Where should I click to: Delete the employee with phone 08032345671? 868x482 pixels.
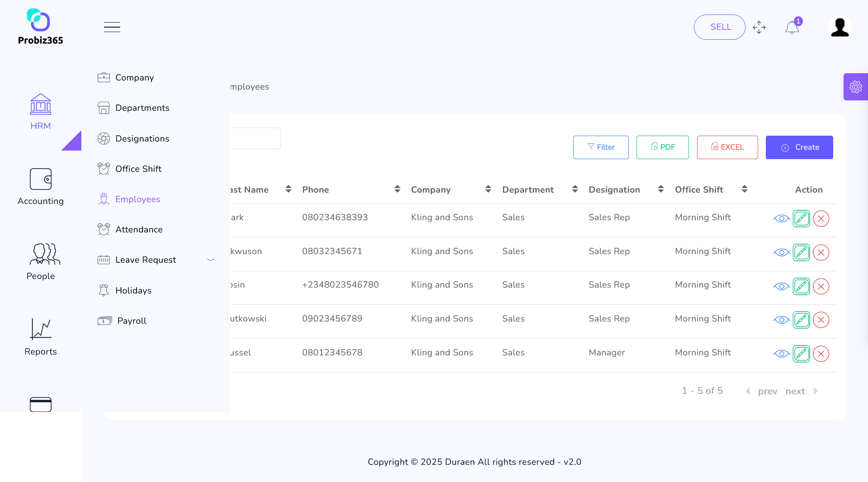(x=821, y=252)
